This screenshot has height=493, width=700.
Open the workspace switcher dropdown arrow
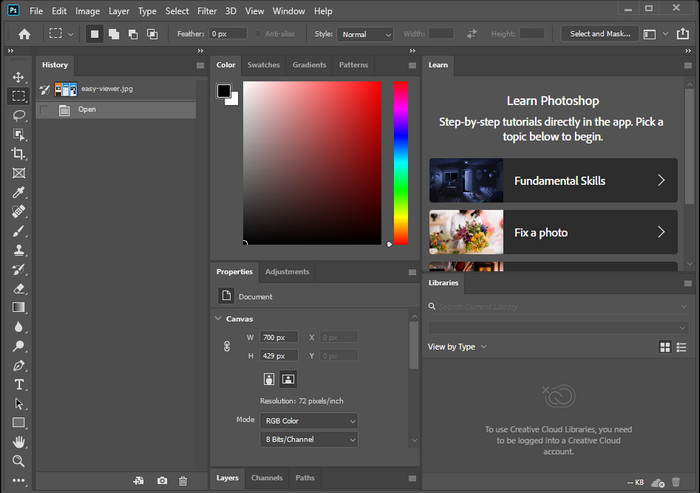(x=665, y=34)
